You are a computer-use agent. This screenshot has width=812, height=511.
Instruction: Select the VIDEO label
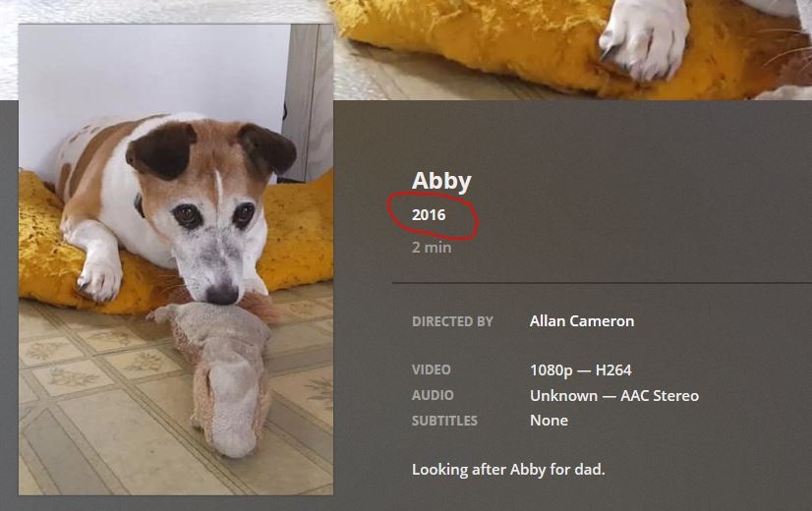[x=431, y=369]
